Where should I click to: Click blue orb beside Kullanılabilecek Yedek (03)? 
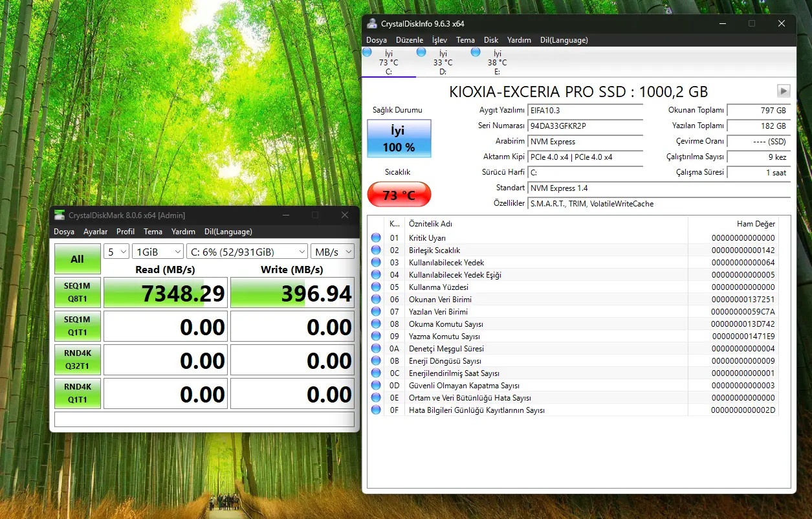[x=376, y=262]
